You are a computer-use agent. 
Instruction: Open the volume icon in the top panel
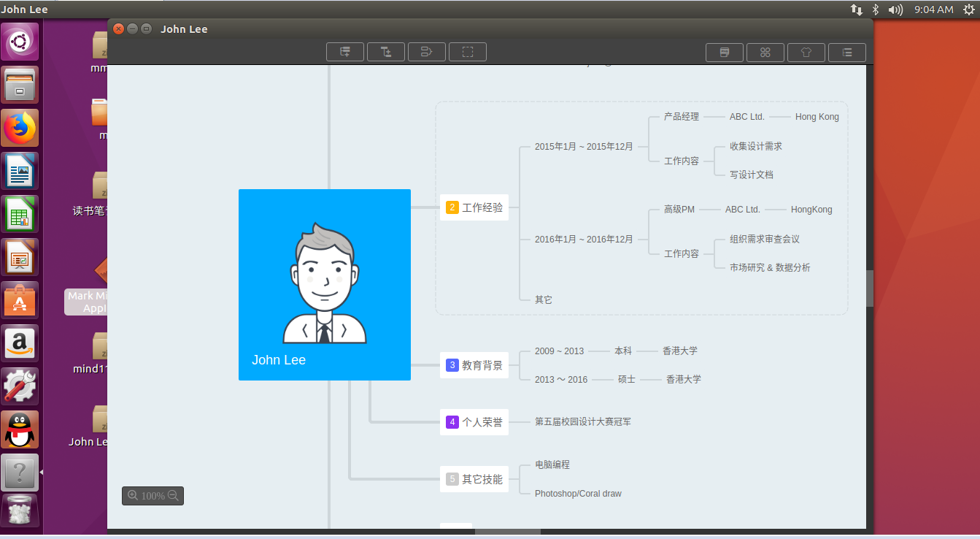click(895, 9)
